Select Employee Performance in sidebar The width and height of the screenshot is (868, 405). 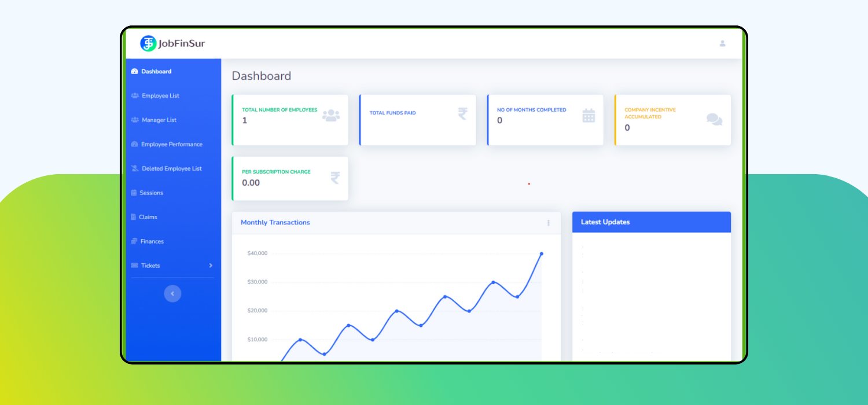[171, 145]
